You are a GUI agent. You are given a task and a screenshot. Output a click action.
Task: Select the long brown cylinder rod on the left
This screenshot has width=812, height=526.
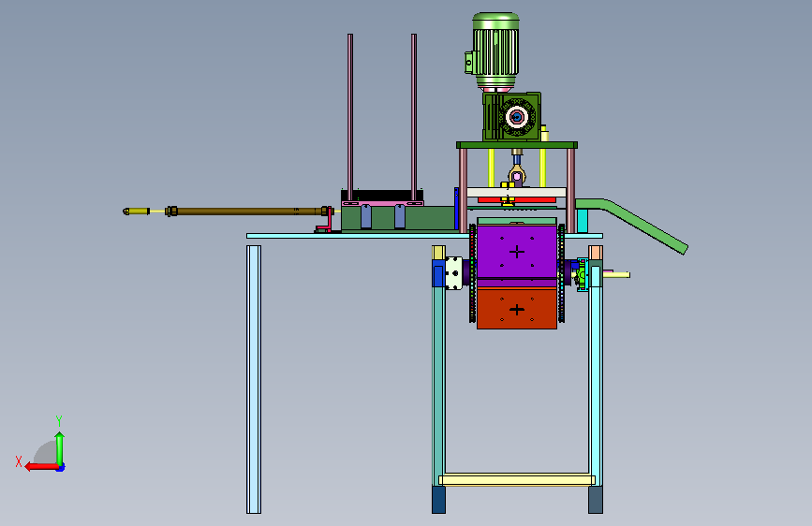[x=248, y=212]
